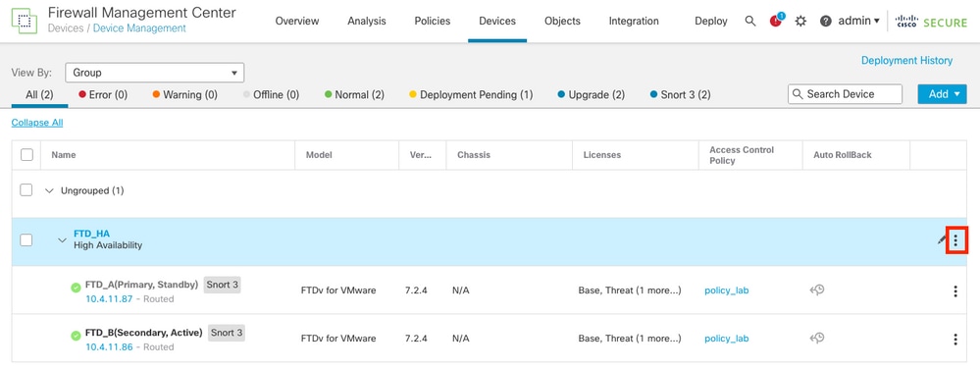Click the Cisco SECURE logo
980x369 pixels.
(931, 22)
